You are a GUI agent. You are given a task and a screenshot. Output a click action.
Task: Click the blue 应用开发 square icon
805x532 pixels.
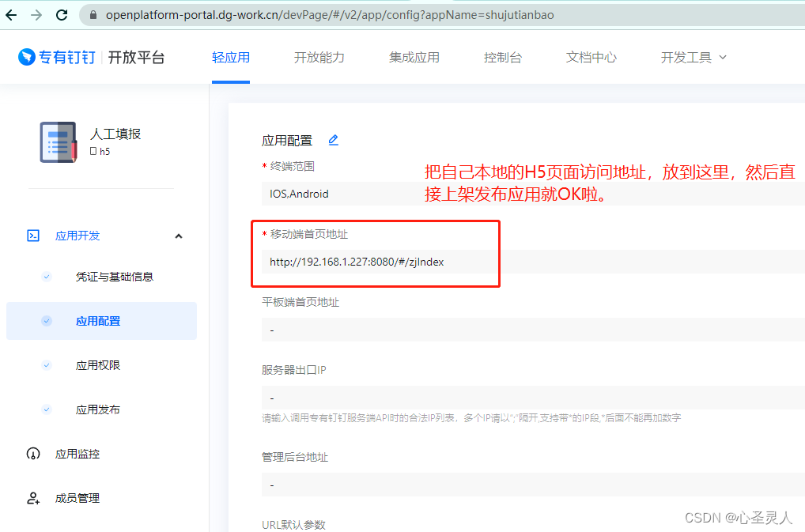[x=32, y=236]
